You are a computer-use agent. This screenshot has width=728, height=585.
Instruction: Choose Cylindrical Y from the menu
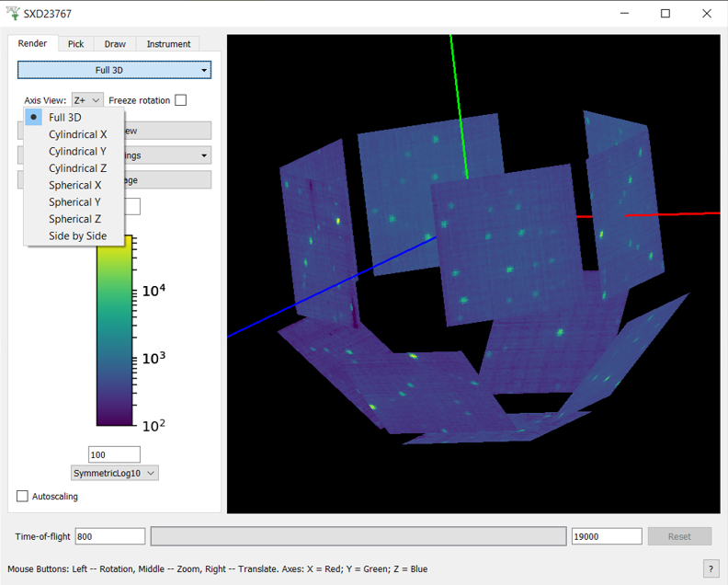tap(77, 152)
